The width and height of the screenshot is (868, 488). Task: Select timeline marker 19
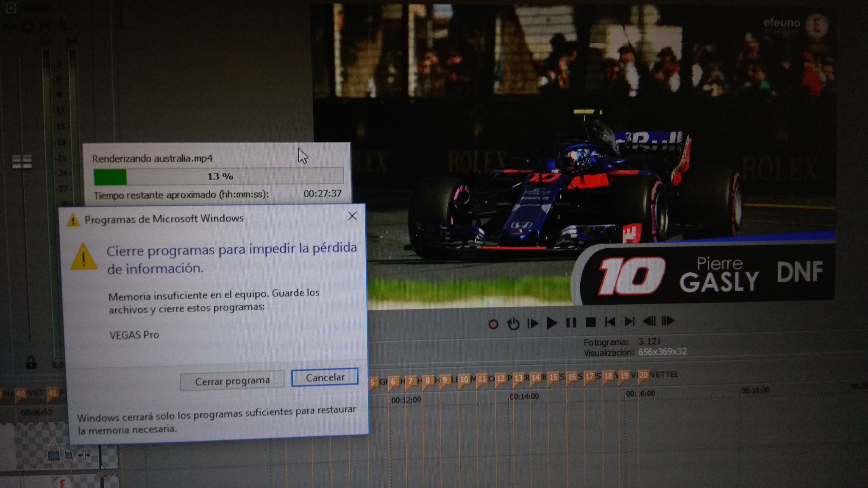(624, 376)
